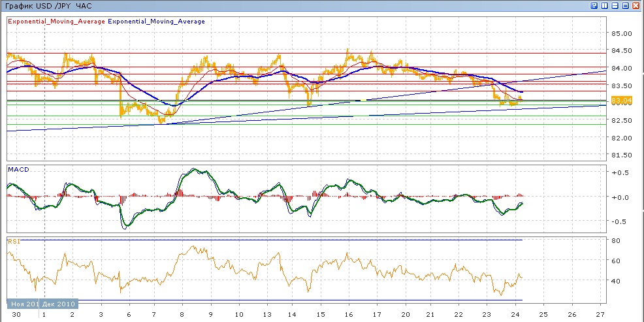The width and height of the screenshot is (644, 322).
Task: Click the 82.00 price axis value
Action: 621,138
